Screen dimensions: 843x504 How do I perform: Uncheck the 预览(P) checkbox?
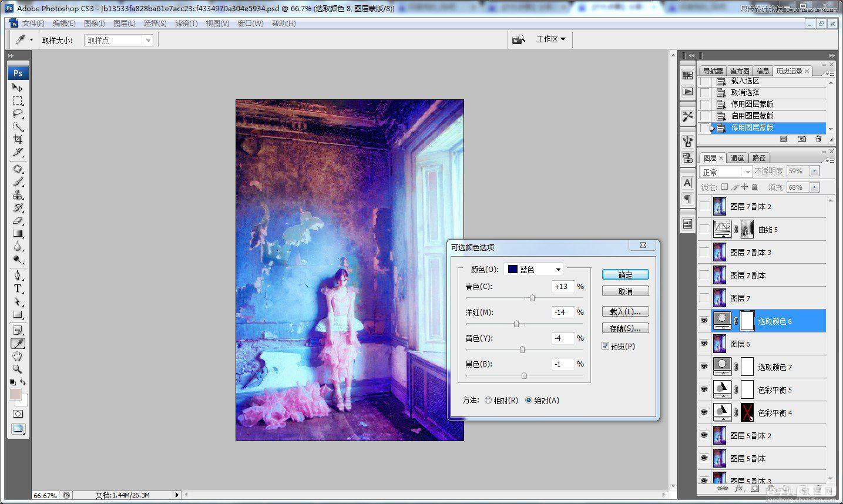point(605,346)
